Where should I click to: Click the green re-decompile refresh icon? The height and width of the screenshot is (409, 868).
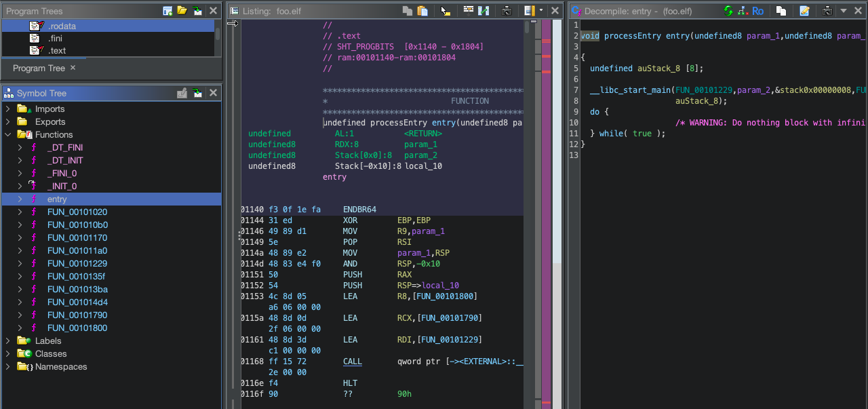tap(728, 11)
